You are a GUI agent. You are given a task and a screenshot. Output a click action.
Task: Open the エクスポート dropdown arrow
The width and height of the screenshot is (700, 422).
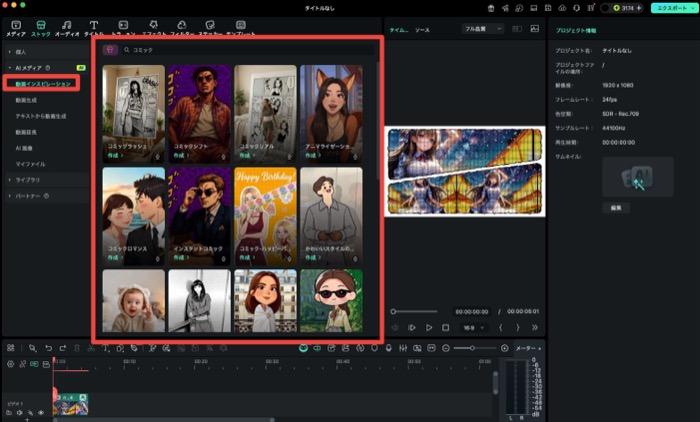[x=693, y=8]
